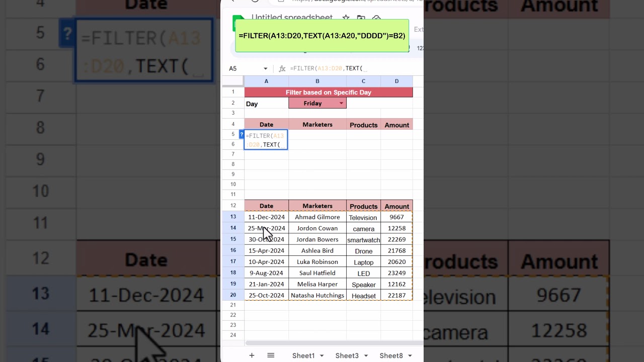
Task: Click the amount cell '22187'
Action: click(396, 295)
